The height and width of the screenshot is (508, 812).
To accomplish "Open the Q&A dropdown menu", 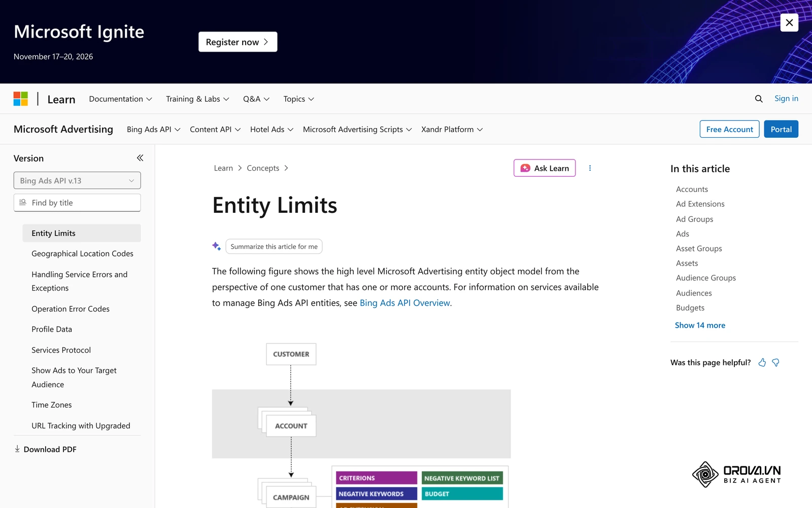I will (256, 99).
